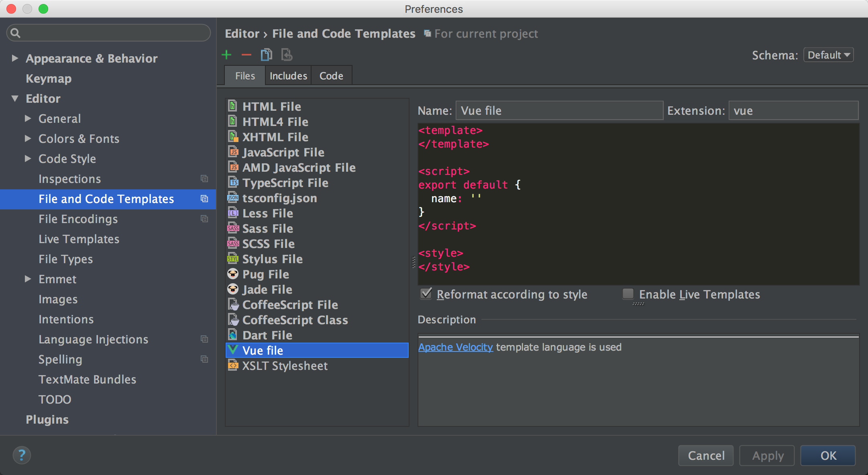This screenshot has width=868, height=475.
Task: Open the Inspections settings page
Action: pos(69,179)
